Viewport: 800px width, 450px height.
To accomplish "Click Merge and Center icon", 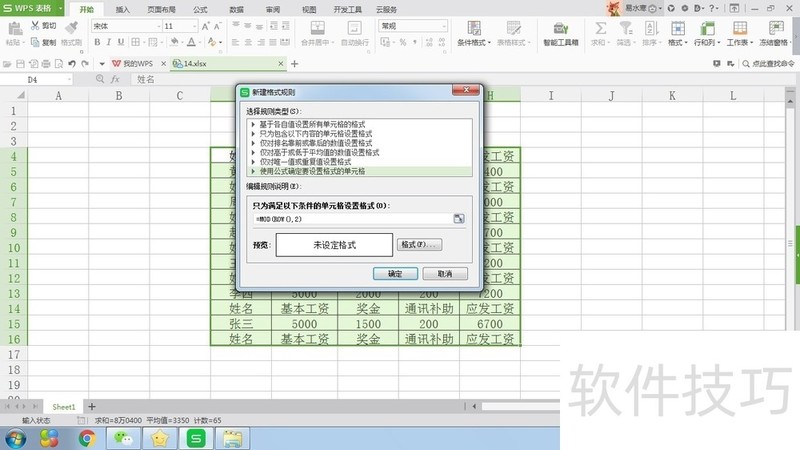I will (x=317, y=28).
